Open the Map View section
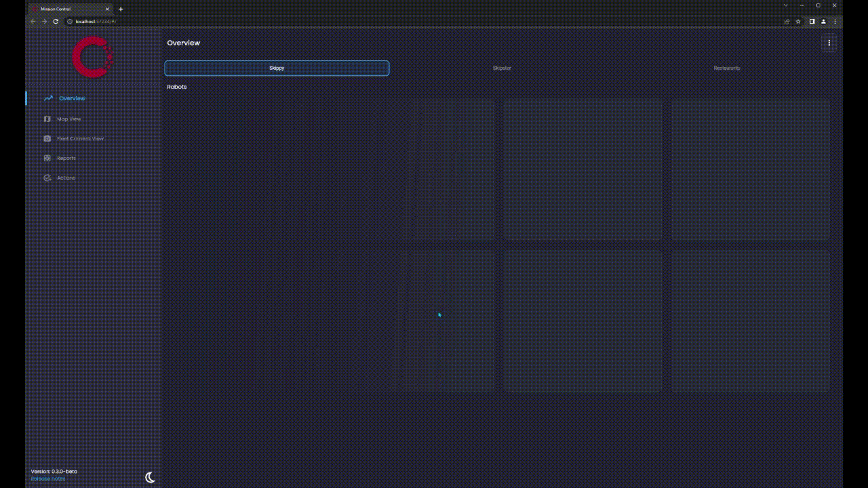The height and width of the screenshot is (488, 868). point(69,119)
